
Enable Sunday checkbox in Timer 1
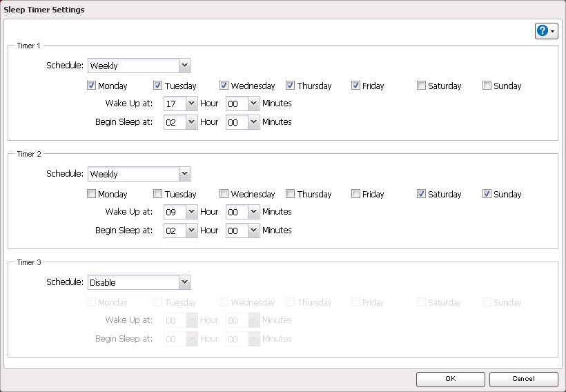(x=487, y=86)
